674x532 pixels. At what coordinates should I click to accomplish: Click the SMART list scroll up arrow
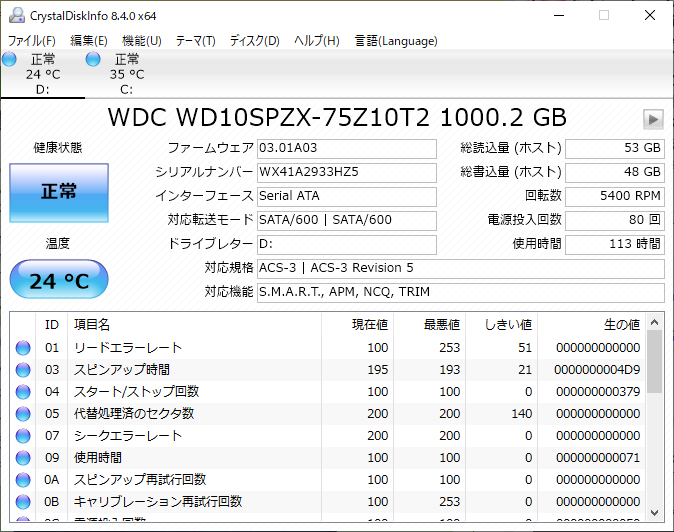(655, 322)
